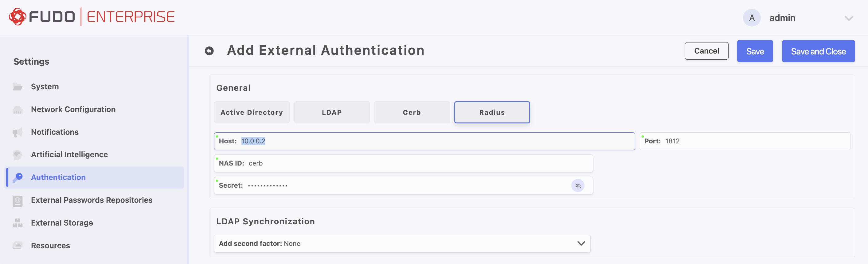Click the admin avatar circle
Screen dimensions: 868x264
point(751,18)
